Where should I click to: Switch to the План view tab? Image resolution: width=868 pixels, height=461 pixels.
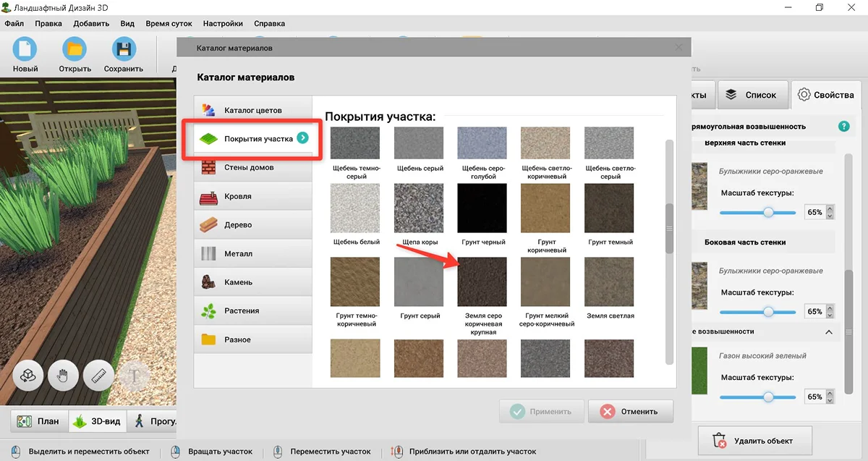pyautogui.click(x=39, y=421)
